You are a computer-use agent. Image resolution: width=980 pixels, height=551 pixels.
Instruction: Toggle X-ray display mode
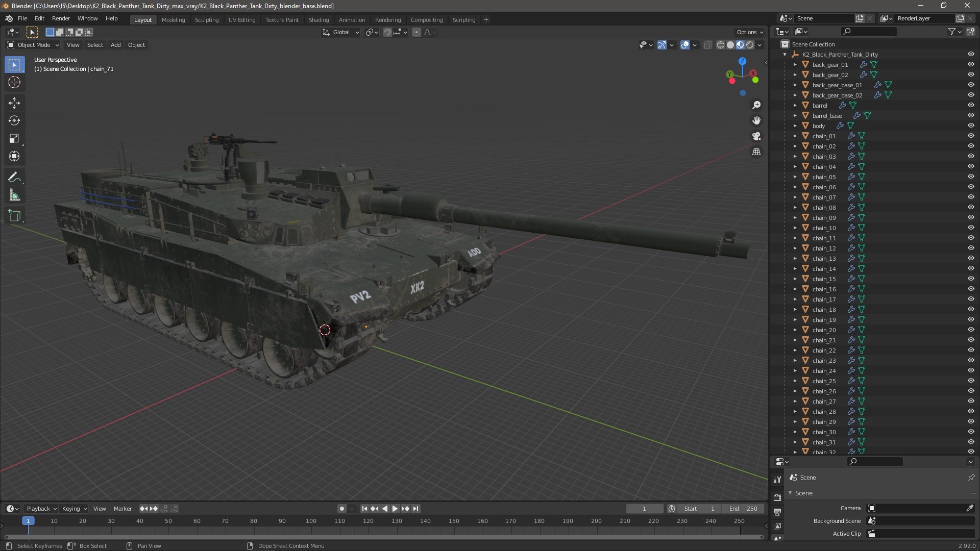[x=708, y=45]
